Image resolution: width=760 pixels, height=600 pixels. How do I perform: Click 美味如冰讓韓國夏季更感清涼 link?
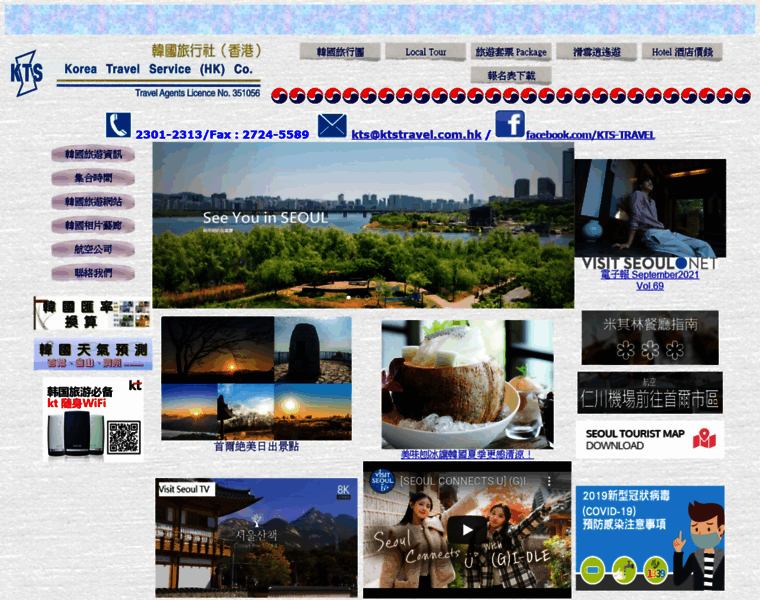click(x=467, y=455)
